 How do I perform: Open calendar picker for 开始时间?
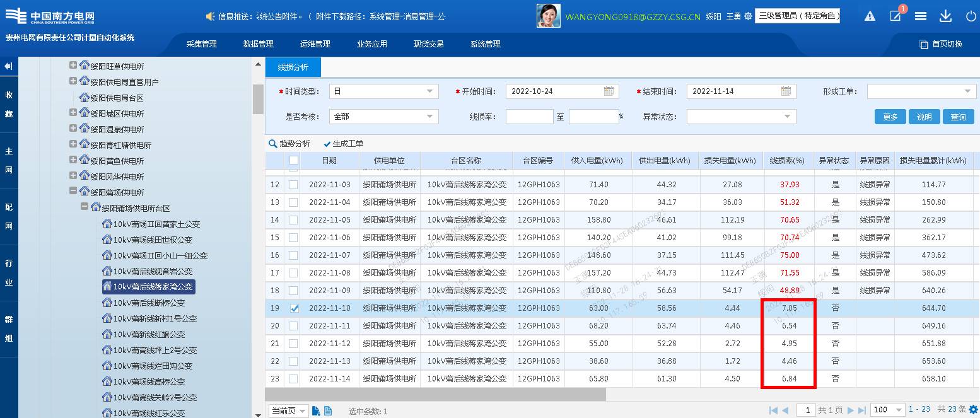pos(609,91)
